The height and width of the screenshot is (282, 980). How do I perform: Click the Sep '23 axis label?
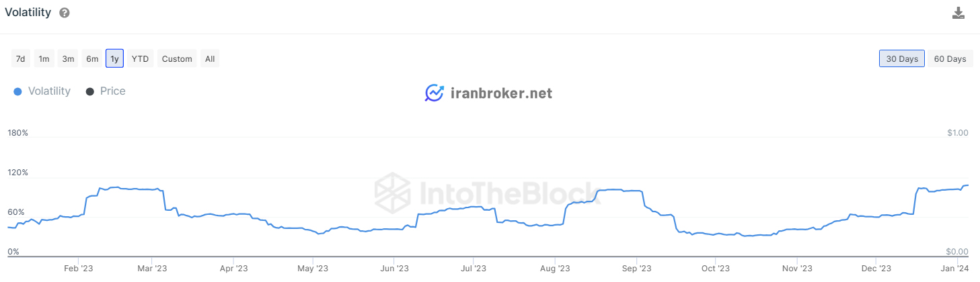click(x=636, y=269)
